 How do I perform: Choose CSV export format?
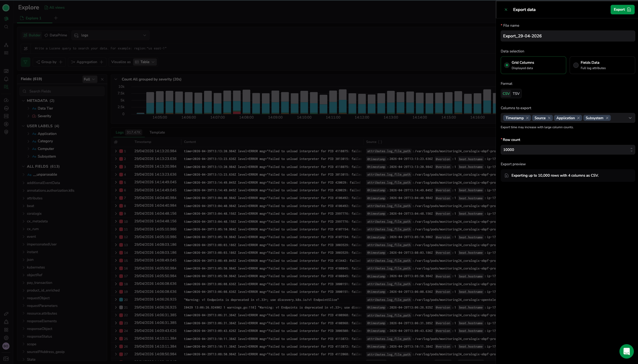tap(506, 94)
